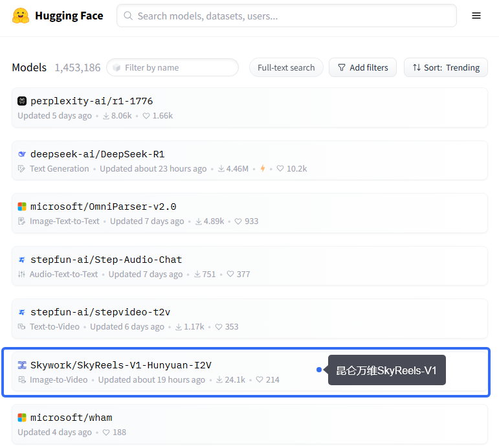Click the stepfun-ai avatar beside stepvideo-t2v
The height and width of the screenshot is (448, 499).
[x=22, y=312]
